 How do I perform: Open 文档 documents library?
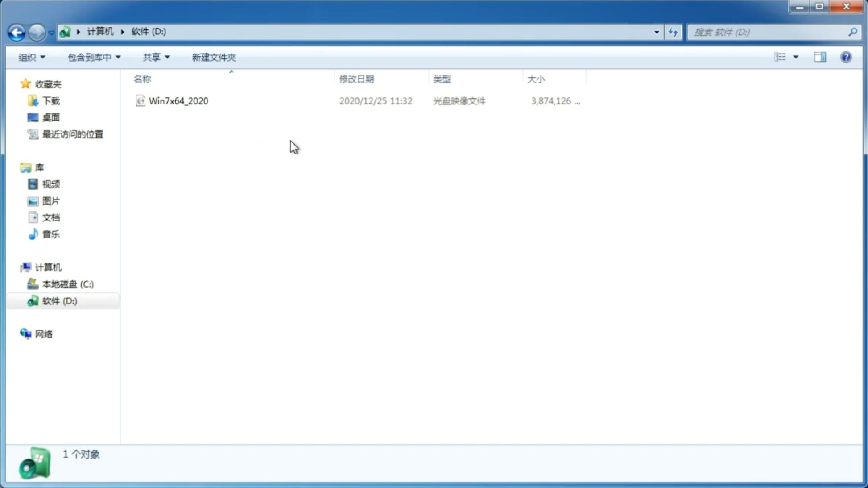(x=51, y=217)
